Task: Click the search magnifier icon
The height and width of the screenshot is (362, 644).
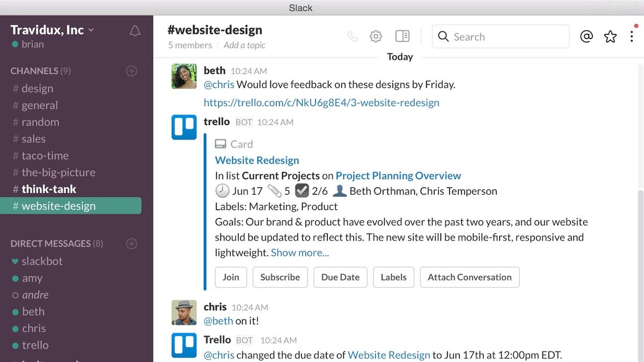Action: point(443,36)
